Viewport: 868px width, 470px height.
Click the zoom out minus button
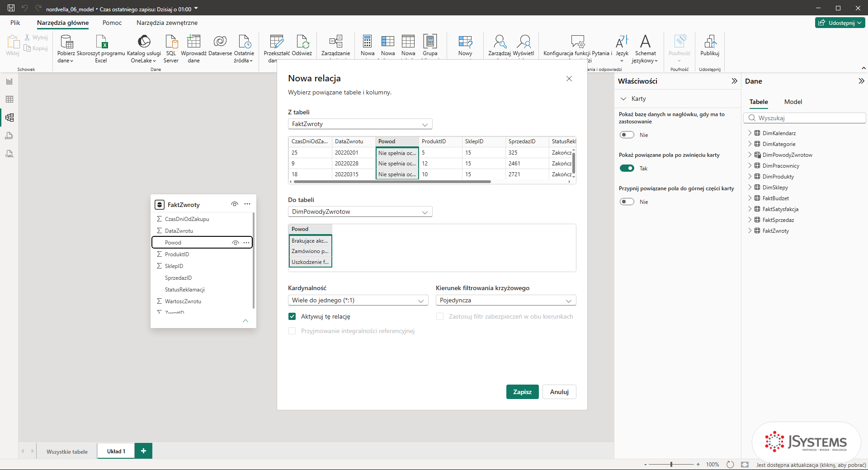tap(646, 464)
